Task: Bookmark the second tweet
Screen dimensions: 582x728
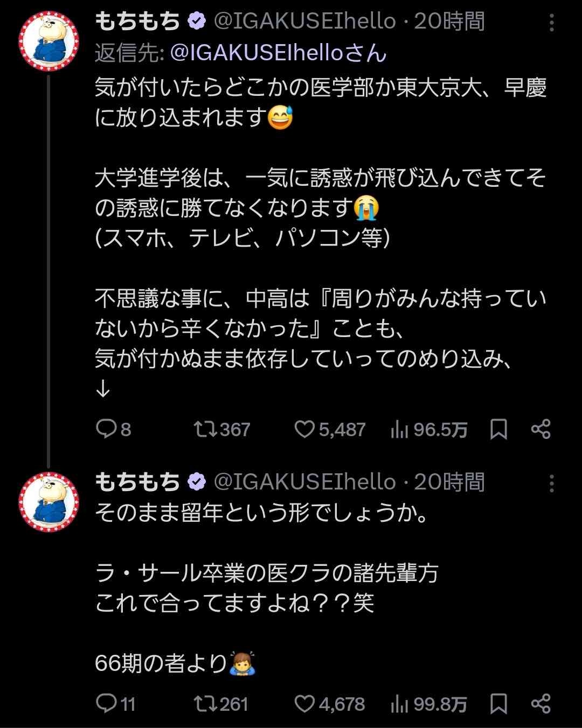Action: (x=498, y=704)
